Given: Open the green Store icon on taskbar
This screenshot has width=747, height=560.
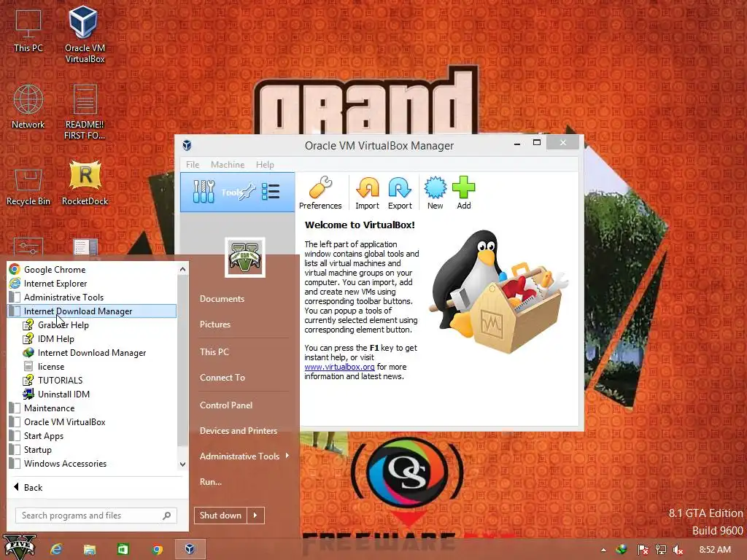Looking at the screenshot, I should tap(123, 550).
